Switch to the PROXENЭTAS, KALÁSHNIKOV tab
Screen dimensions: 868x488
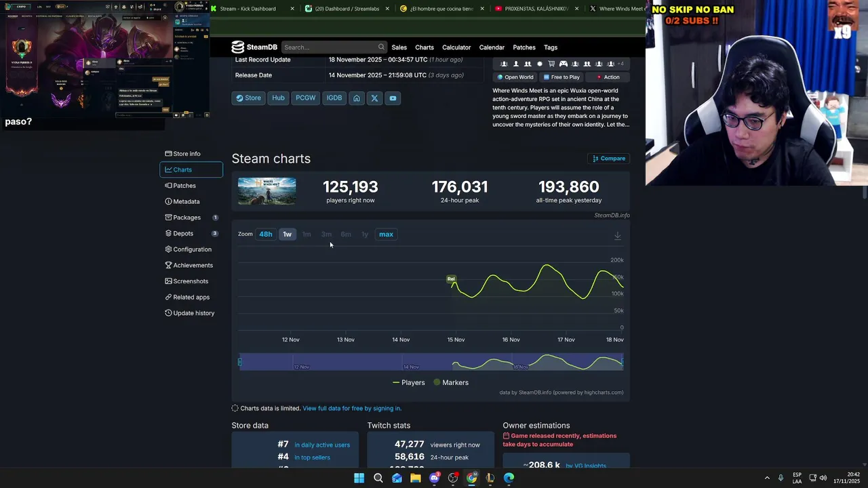click(536, 9)
